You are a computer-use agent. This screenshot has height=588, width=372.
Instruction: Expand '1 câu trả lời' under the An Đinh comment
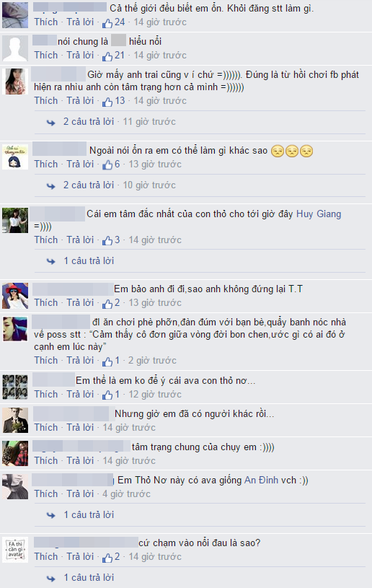click(89, 514)
